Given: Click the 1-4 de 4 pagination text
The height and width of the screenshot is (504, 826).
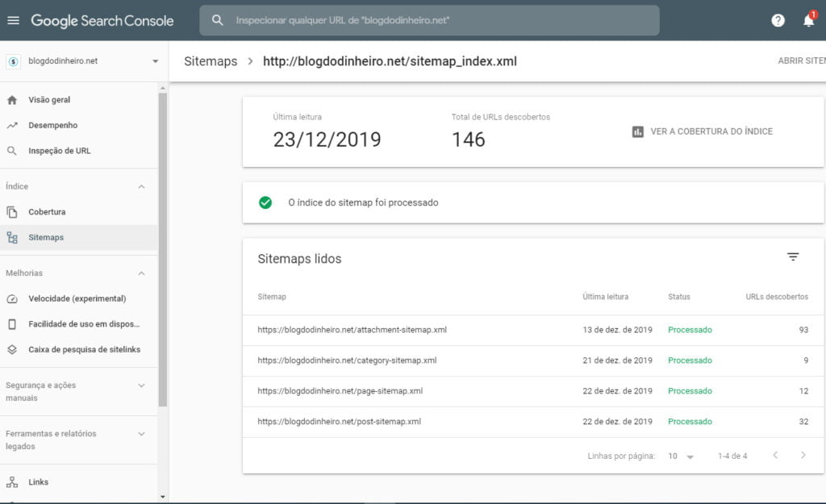Looking at the screenshot, I should coord(732,456).
